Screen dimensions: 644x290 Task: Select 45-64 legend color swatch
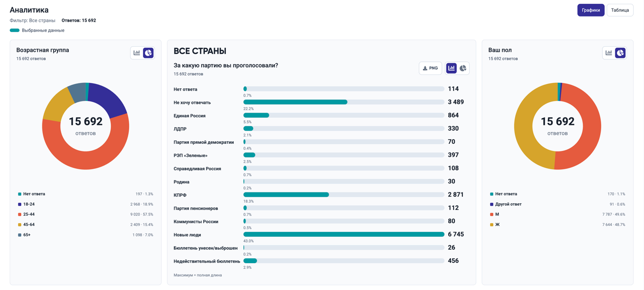click(19, 225)
